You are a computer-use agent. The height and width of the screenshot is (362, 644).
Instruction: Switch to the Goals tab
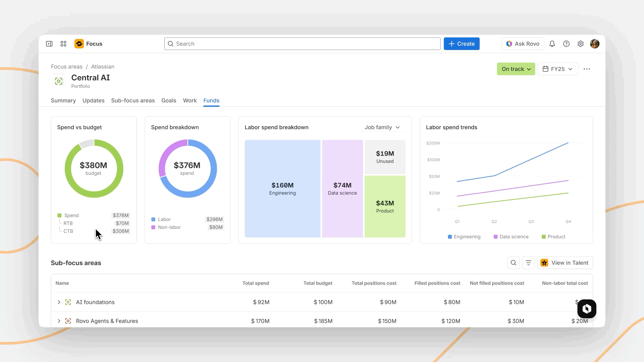pyautogui.click(x=169, y=100)
